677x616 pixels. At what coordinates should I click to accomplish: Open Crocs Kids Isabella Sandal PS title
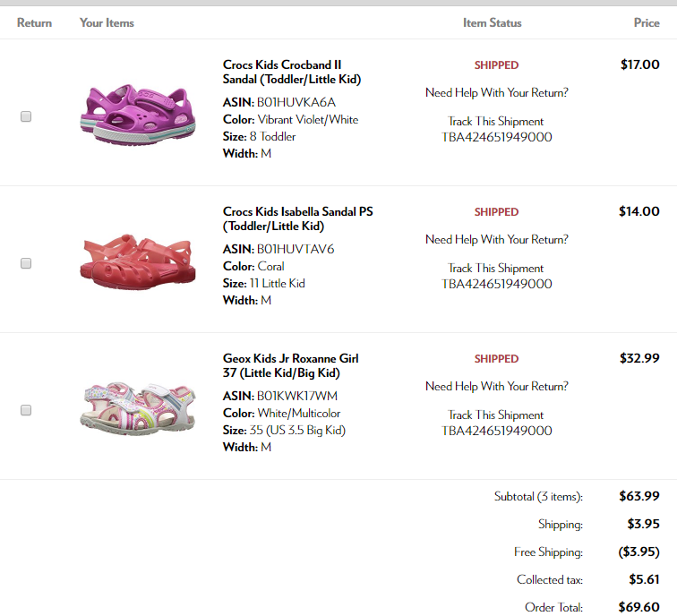(297, 219)
